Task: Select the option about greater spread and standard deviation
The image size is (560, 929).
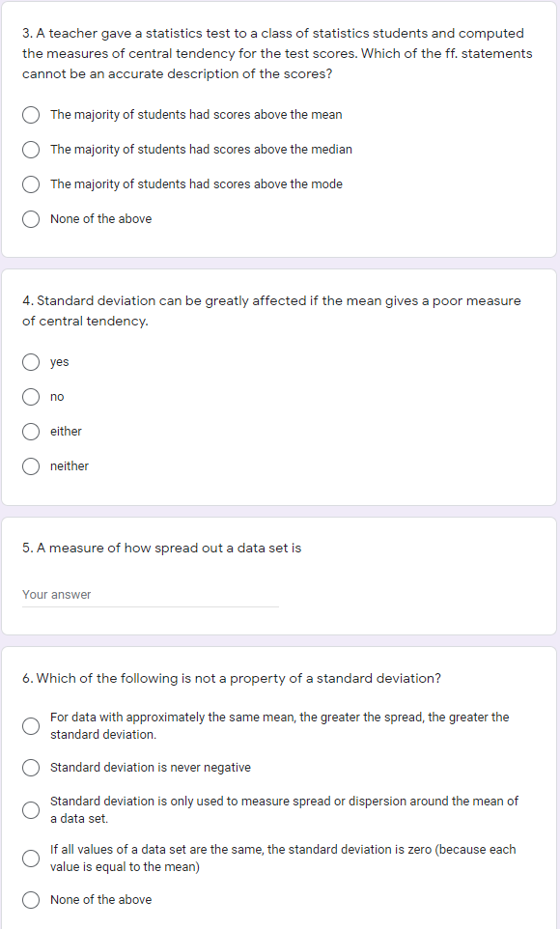Action: [x=30, y=725]
